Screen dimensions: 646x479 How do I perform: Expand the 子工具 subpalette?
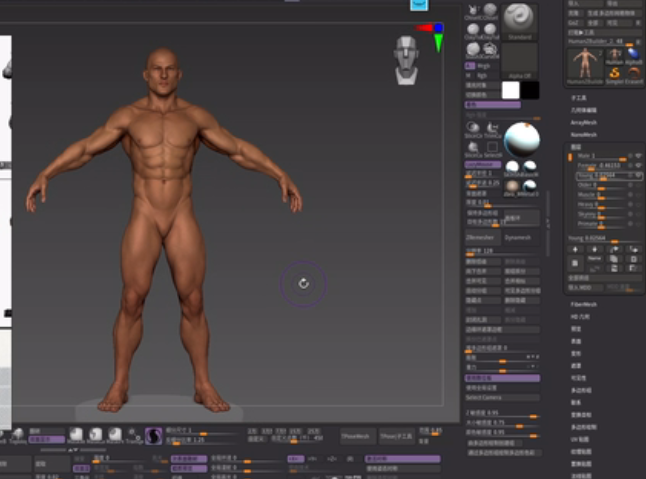(578, 98)
